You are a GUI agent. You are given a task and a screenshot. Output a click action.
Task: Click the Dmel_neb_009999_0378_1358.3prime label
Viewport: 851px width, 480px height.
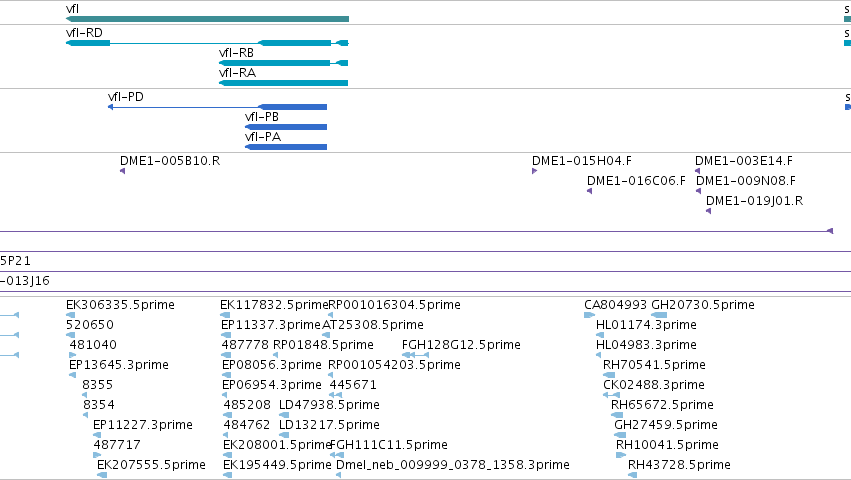[453, 465]
